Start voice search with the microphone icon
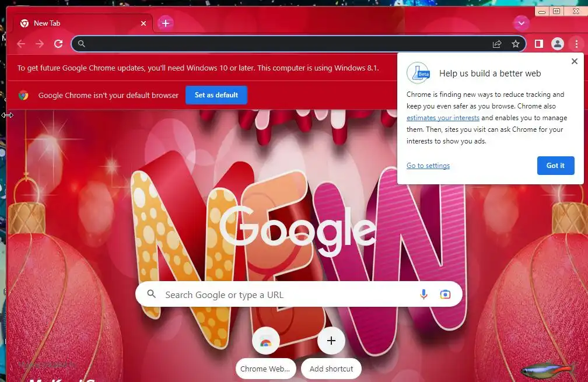Viewport: 588px width, 382px height. point(423,295)
